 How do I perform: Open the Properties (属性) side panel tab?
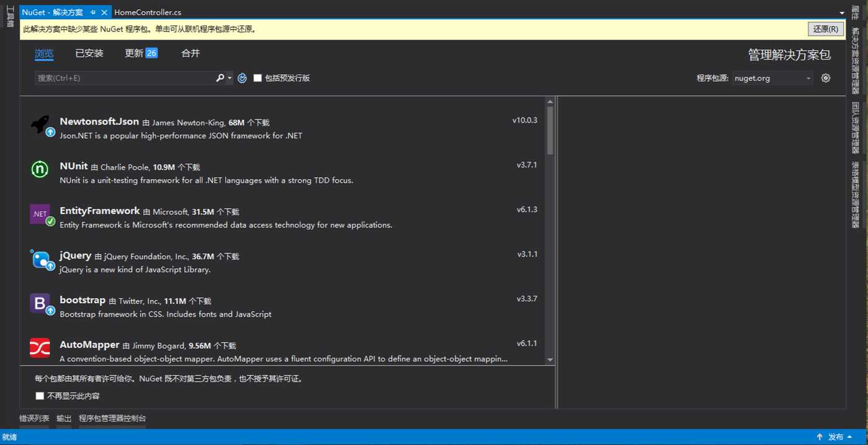coord(856,12)
